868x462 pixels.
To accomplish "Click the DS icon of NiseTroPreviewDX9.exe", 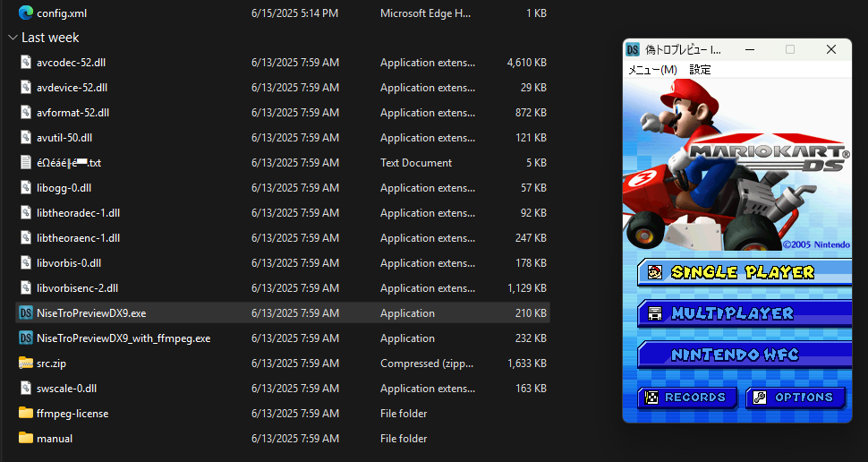I will [25, 313].
